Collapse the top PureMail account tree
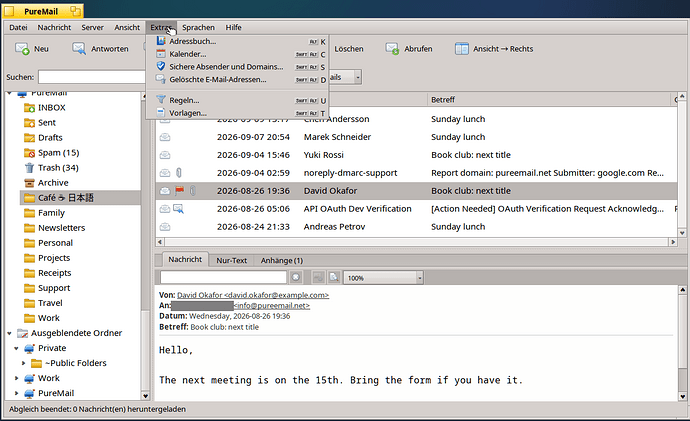The image size is (690, 421). point(9,93)
